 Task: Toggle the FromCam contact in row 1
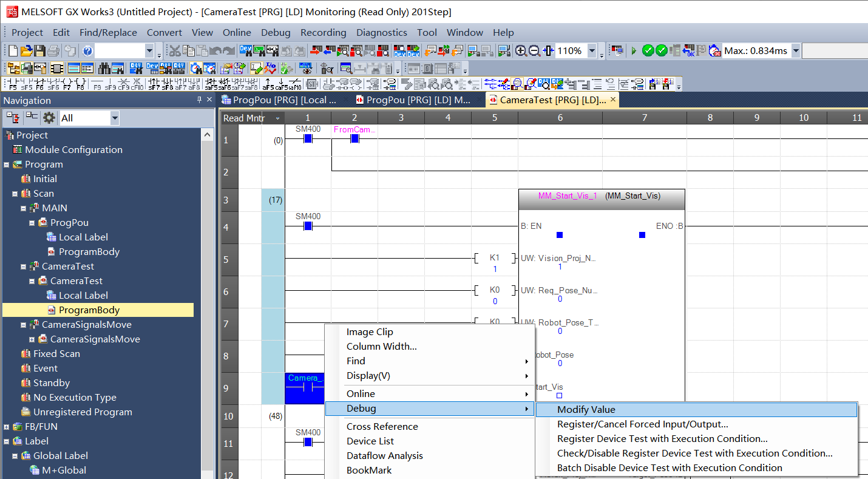[x=354, y=139]
